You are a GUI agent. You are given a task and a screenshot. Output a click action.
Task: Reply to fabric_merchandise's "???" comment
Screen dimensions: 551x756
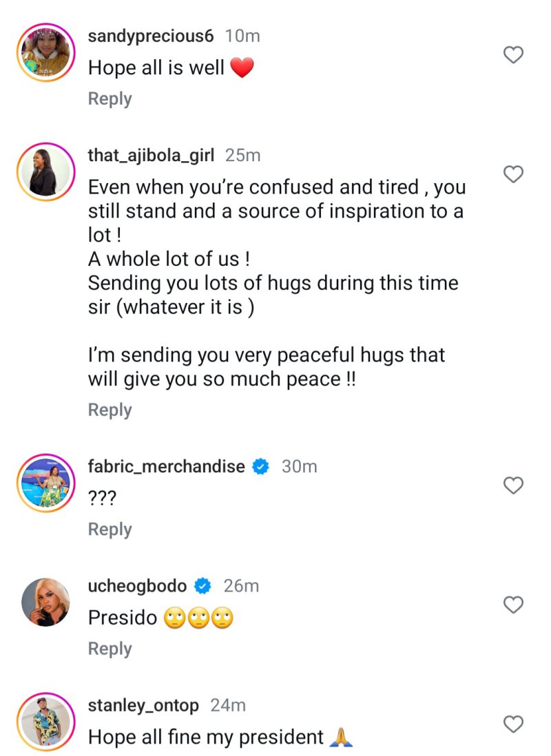[110, 529]
